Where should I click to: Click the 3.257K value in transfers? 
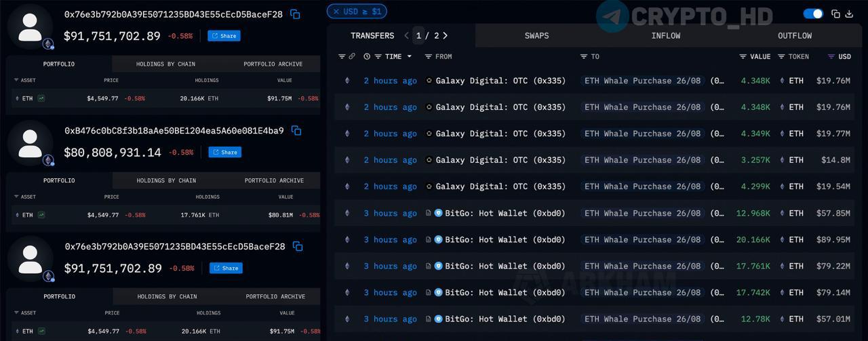pos(756,160)
